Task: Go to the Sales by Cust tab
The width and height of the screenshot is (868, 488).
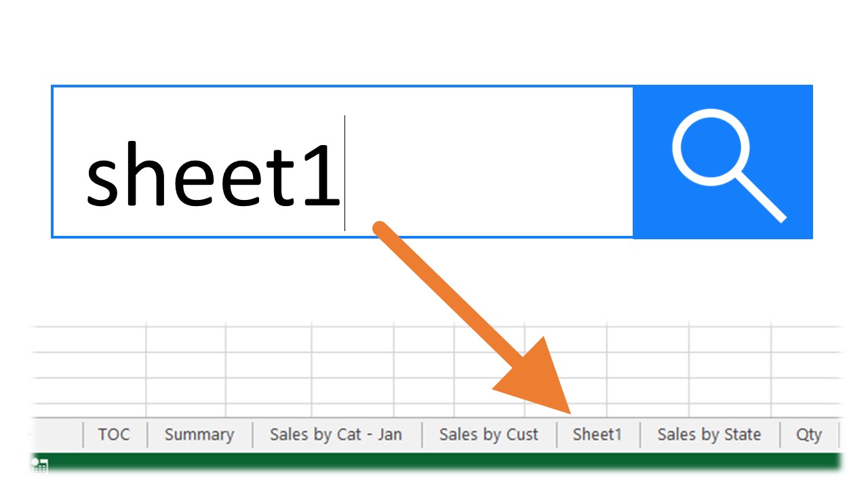Action: [x=489, y=434]
